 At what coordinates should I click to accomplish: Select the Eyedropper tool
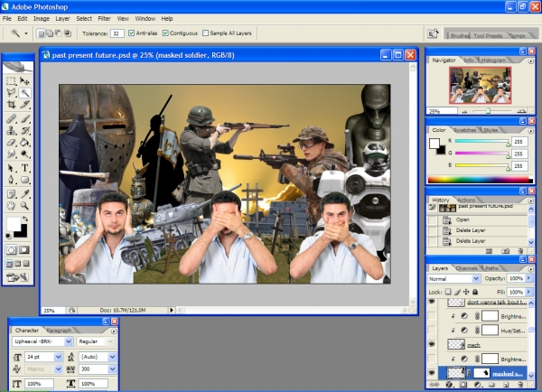(x=24, y=194)
